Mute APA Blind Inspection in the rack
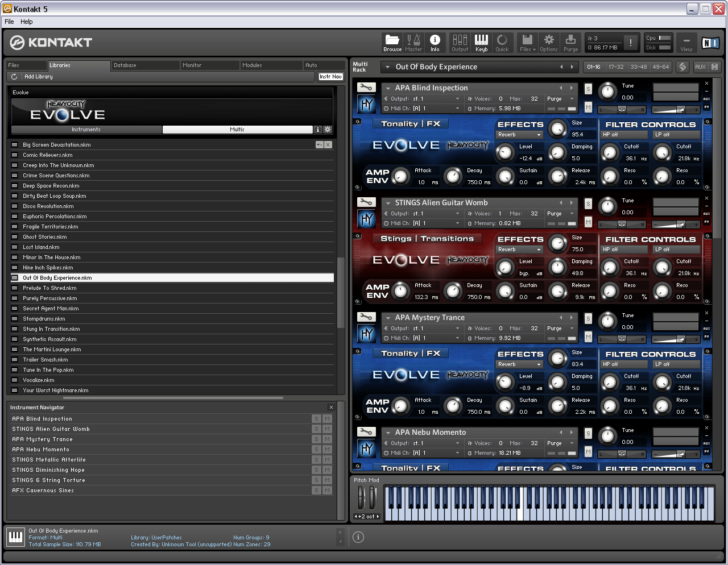 pos(588,107)
